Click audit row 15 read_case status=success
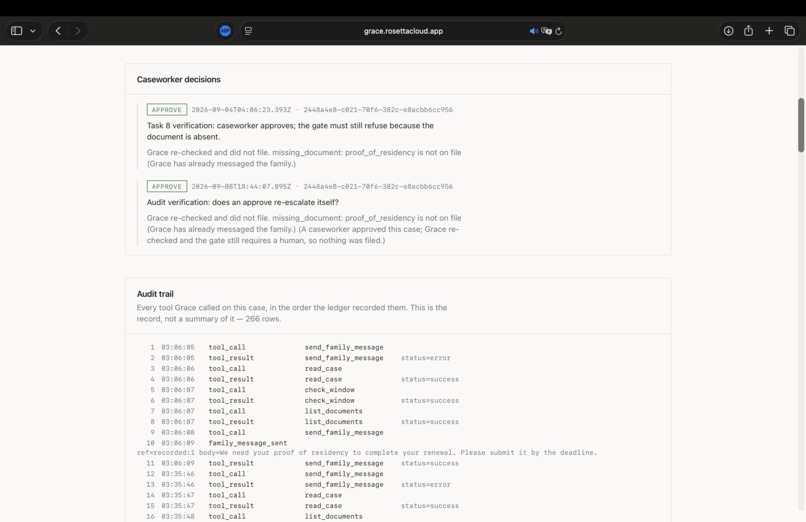This screenshot has width=806, height=522. tap(430, 506)
